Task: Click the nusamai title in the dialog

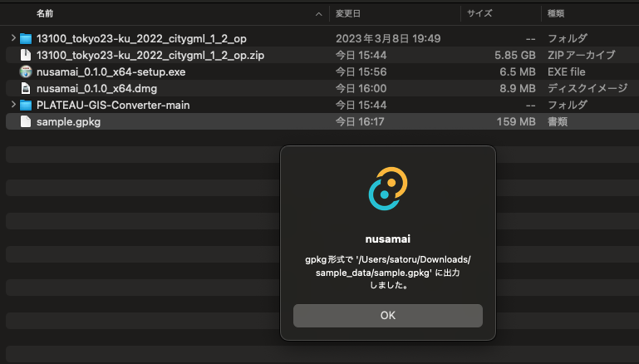Action: pos(387,239)
